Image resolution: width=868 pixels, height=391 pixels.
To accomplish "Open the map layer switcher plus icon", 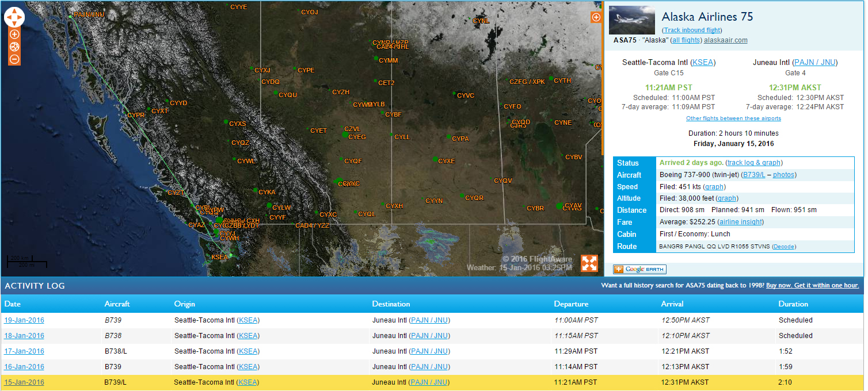I will 596,17.
